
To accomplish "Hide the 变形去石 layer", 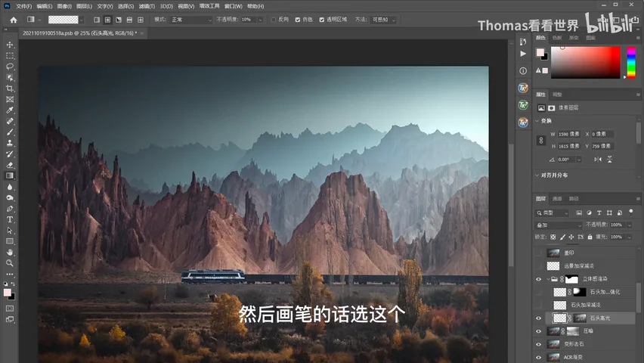I will coord(538,344).
